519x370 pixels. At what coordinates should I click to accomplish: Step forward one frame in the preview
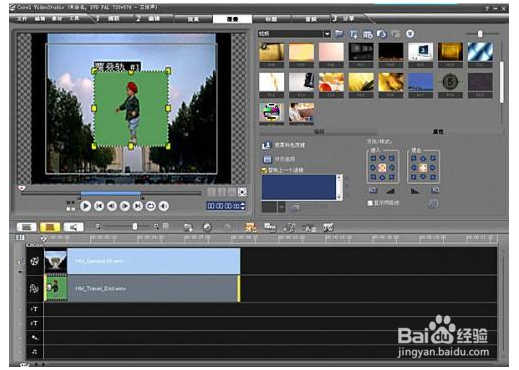pyautogui.click(x=125, y=206)
